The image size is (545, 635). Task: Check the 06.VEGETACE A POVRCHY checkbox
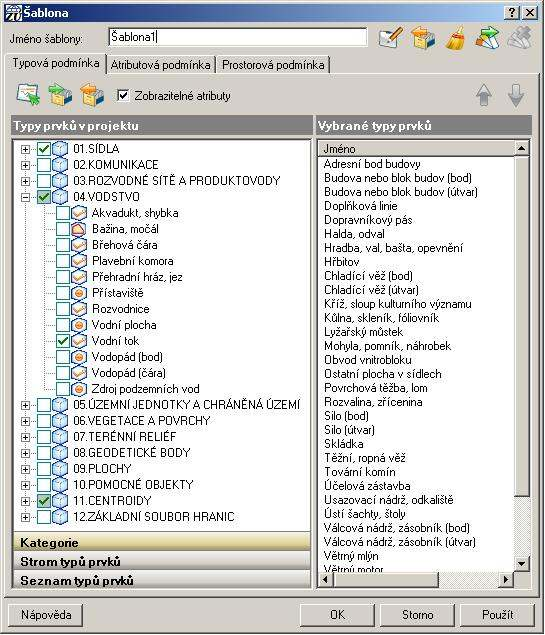44,421
